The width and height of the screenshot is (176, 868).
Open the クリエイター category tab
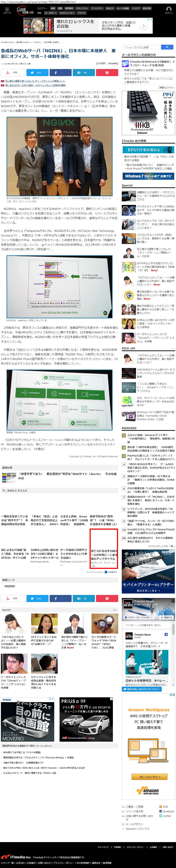(x=97, y=8)
